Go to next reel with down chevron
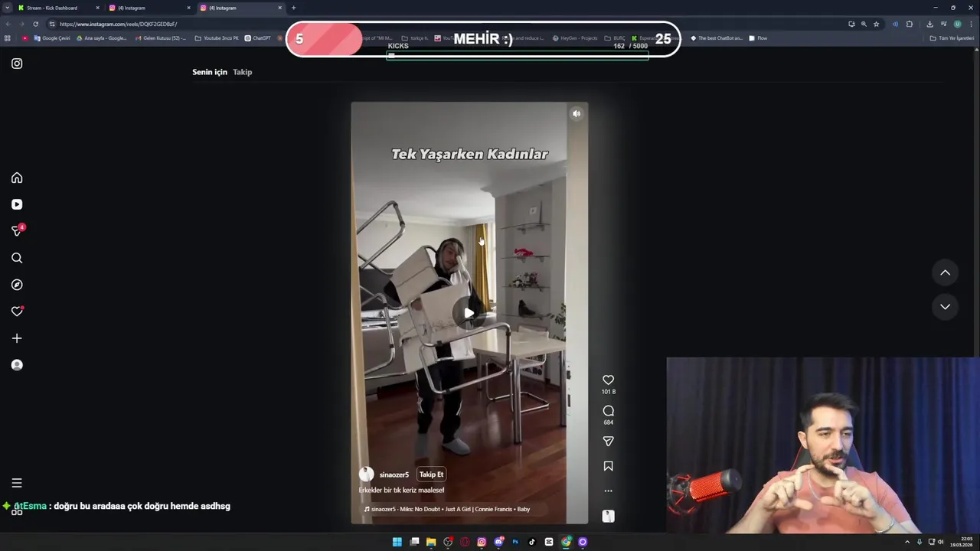980x551 pixels. tap(945, 306)
